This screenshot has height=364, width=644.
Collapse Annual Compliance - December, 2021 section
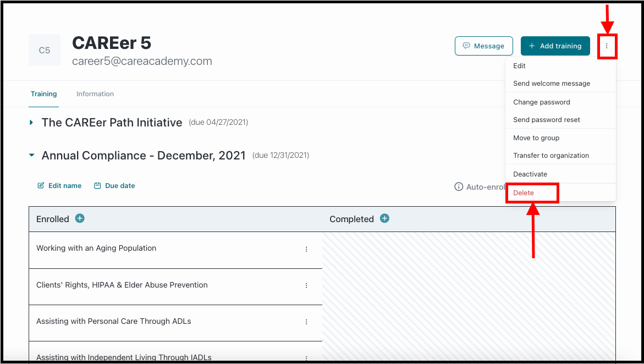[32, 155]
